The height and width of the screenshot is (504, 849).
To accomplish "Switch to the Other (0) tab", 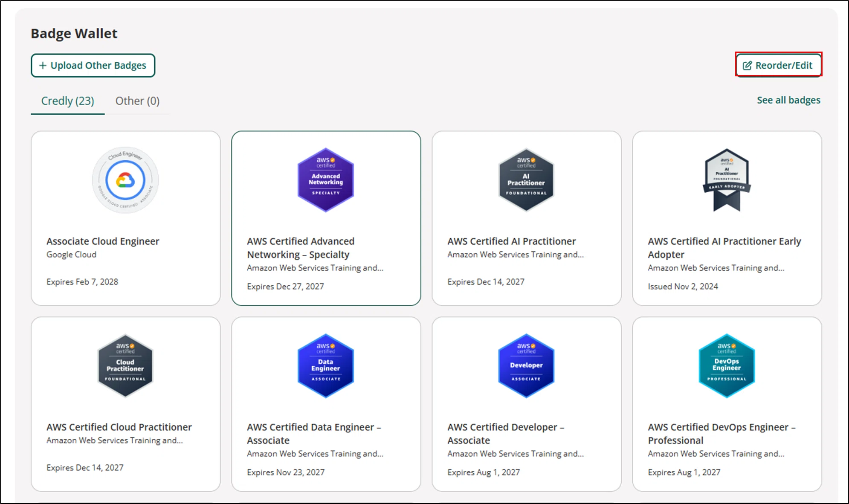I will (137, 101).
